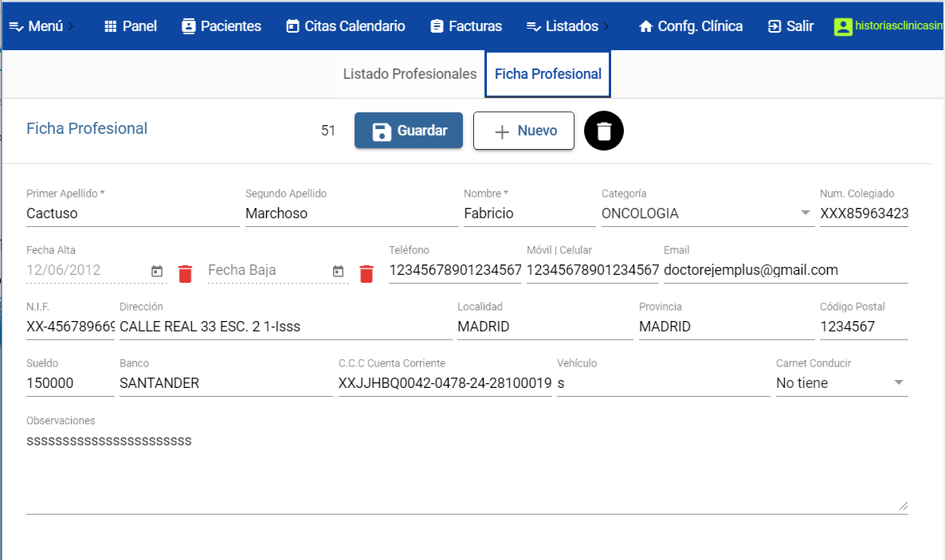Open the Carnet Conducir dropdown
The height and width of the screenshot is (560, 945).
[899, 383]
